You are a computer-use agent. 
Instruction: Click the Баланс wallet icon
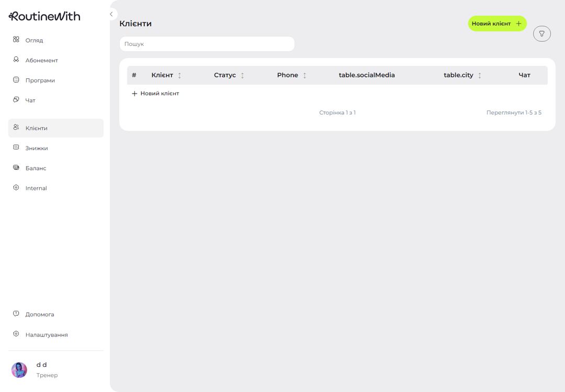click(x=16, y=168)
